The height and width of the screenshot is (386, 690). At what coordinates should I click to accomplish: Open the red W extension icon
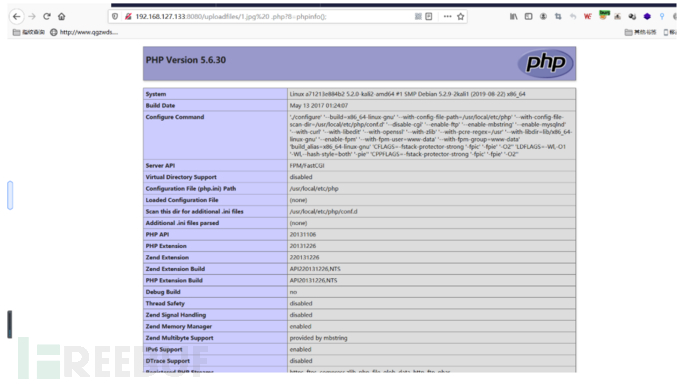pos(587,17)
